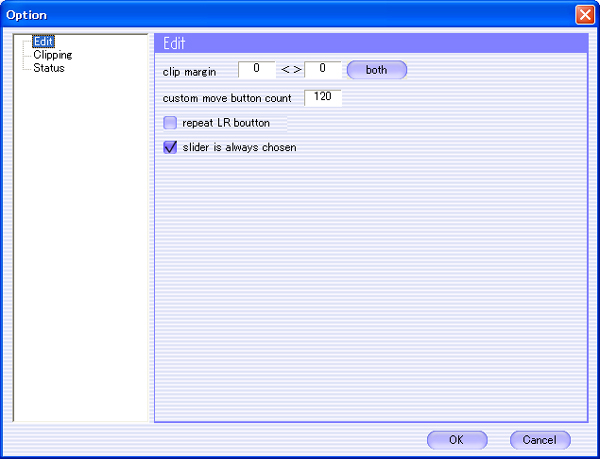The height and width of the screenshot is (459, 600).
Task: Open the Status options page
Action: (x=48, y=68)
